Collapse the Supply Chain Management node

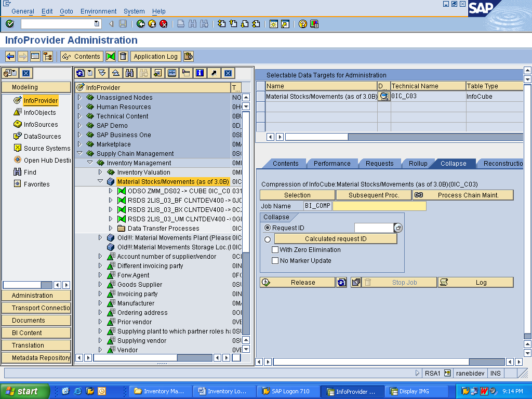point(79,153)
